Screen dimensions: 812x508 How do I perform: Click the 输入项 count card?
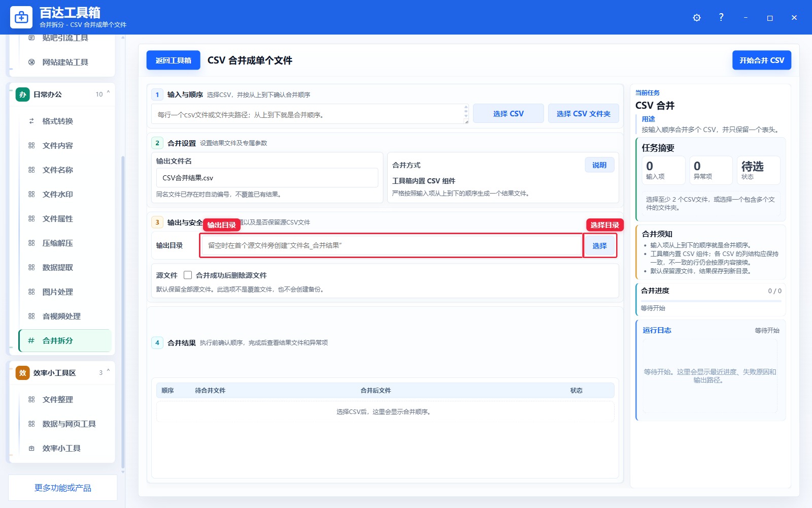[x=663, y=170]
